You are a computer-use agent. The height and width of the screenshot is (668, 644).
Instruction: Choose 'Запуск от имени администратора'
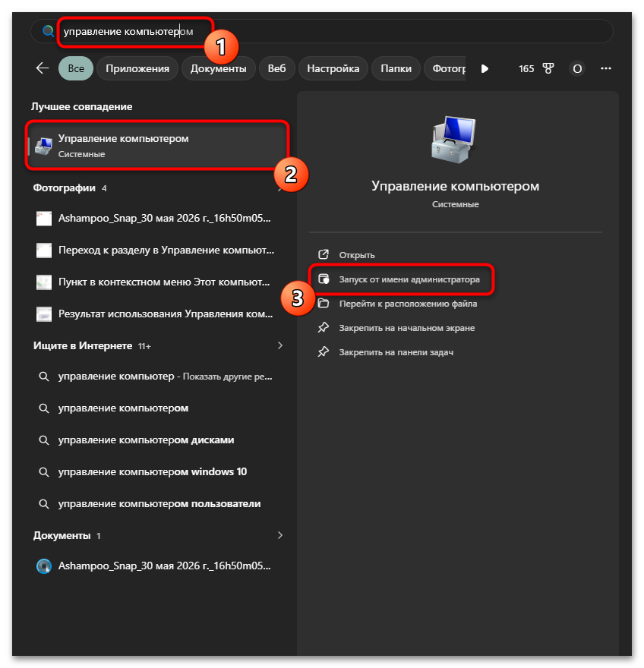[x=409, y=279]
